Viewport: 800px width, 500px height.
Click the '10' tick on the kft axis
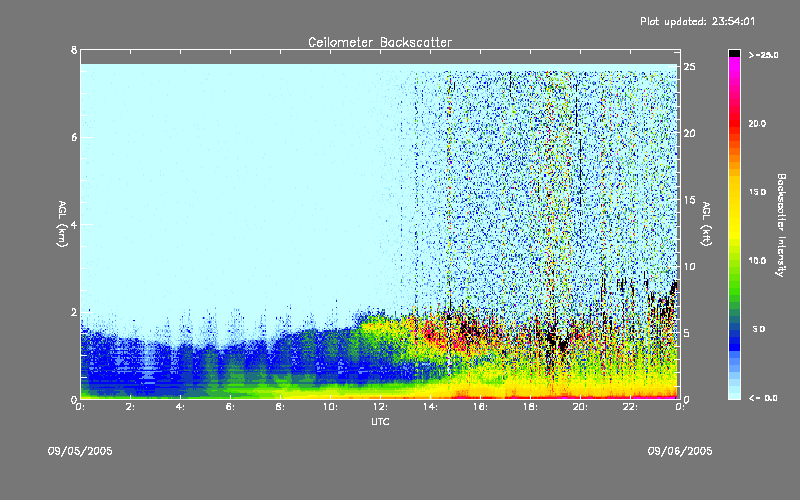coord(690,266)
